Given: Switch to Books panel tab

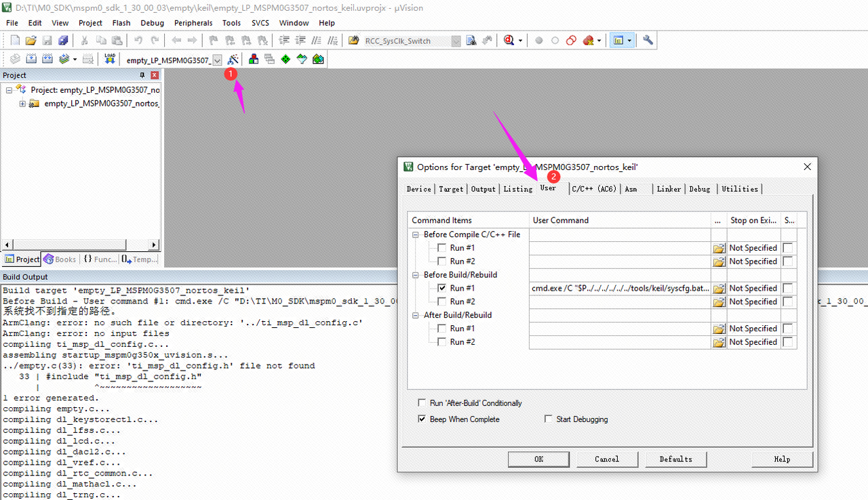Looking at the screenshot, I should (60, 259).
